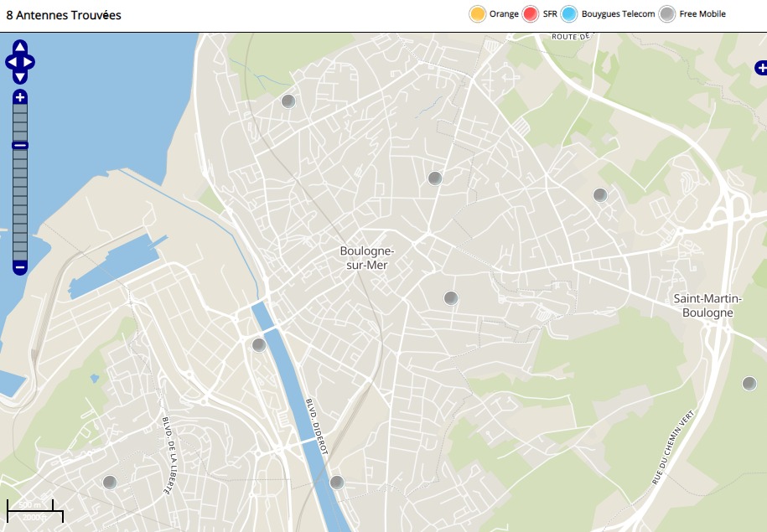Pan the map right with arrow
This screenshot has height=532, width=767.
[x=29, y=62]
